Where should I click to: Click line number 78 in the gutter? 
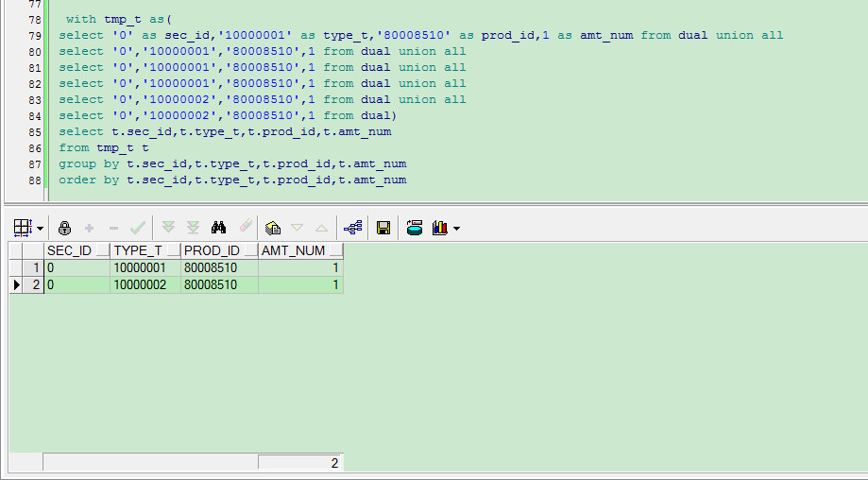(x=34, y=20)
